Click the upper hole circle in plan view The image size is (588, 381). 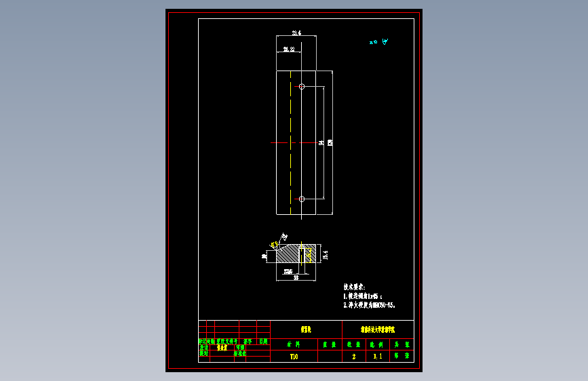click(x=302, y=87)
